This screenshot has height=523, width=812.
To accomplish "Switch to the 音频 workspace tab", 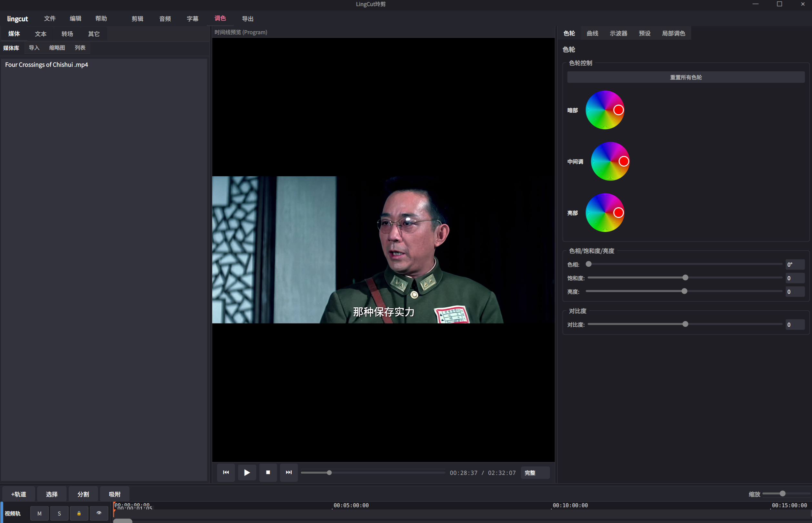I will 165,19.
